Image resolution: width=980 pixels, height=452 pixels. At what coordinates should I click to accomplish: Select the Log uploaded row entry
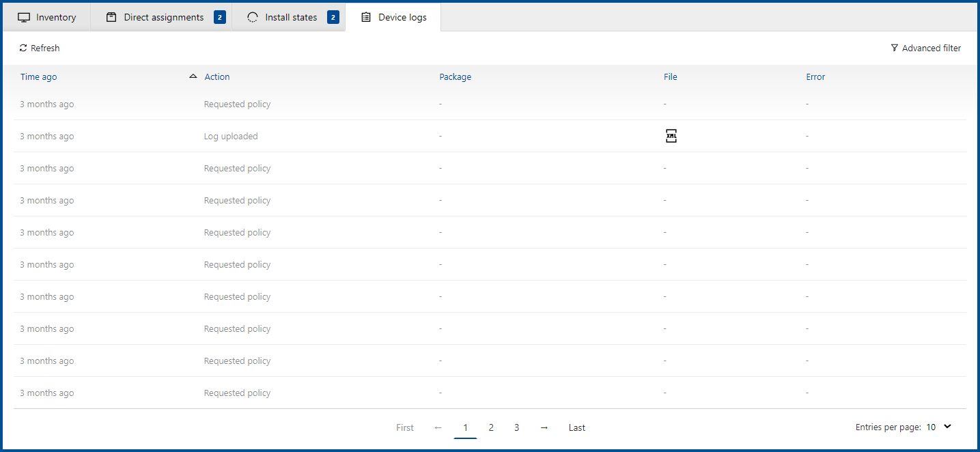[231, 137]
